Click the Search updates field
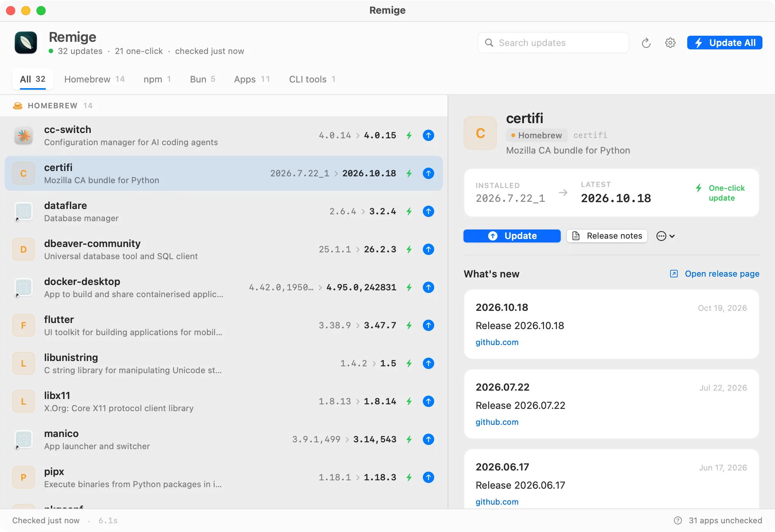The width and height of the screenshot is (775, 532). tap(553, 43)
